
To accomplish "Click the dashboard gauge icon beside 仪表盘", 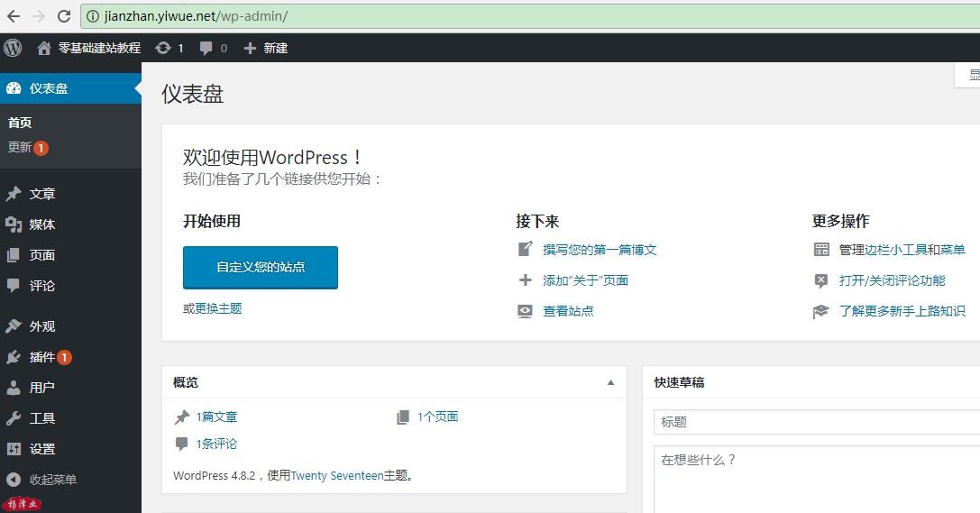I will [14, 88].
